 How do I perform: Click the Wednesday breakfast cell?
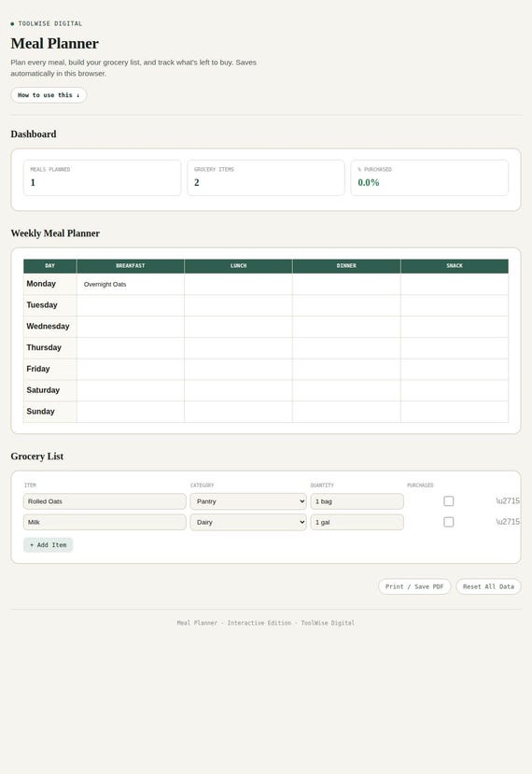click(x=131, y=327)
